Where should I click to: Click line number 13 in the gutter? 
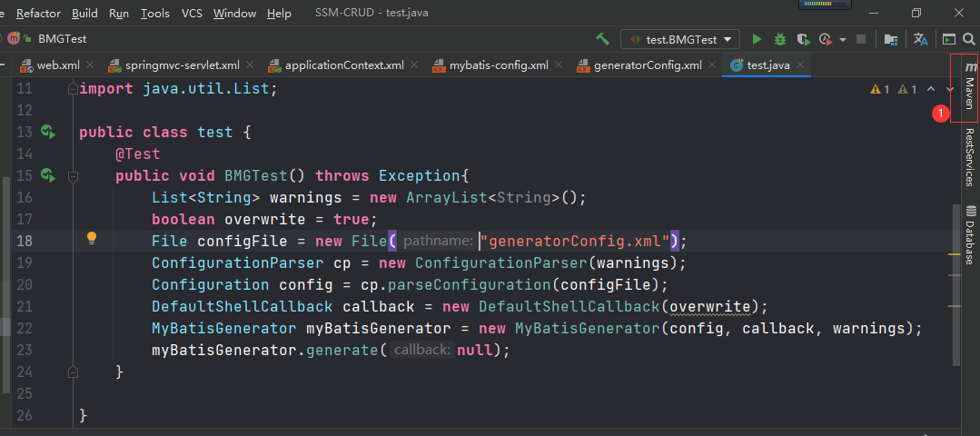pos(24,133)
